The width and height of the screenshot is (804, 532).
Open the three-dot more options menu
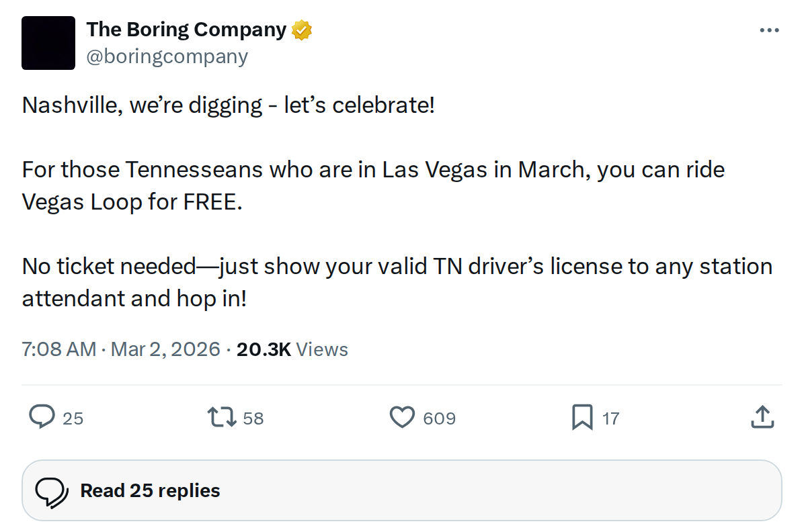[x=768, y=30]
